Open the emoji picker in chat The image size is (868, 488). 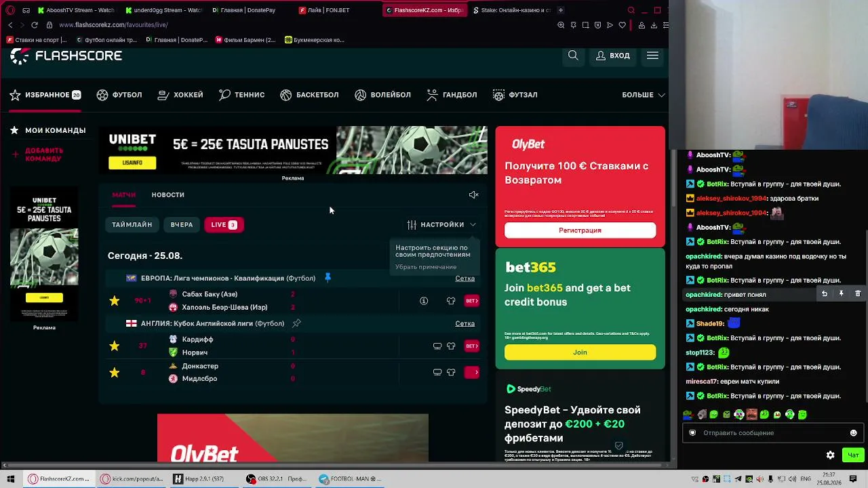click(853, 433)
